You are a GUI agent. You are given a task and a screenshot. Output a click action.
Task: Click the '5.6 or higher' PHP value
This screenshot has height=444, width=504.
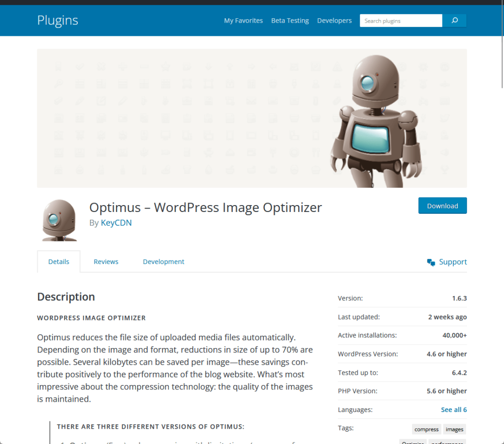tap(446, 391)
